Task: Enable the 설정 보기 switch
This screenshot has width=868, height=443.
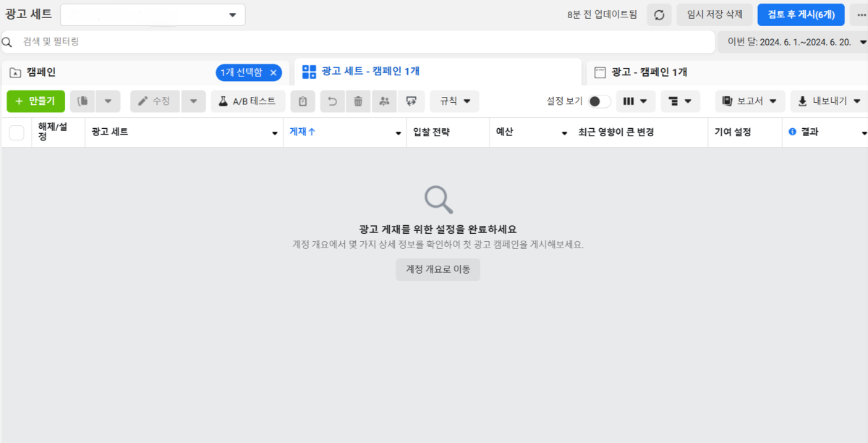Action: [600, 101]
